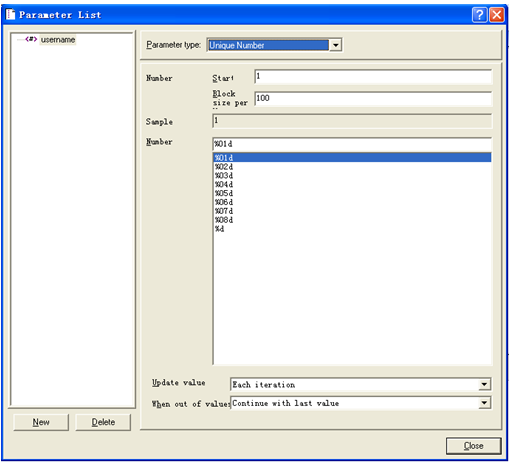Select the username tree item
Screen dimensions: 510x463
click(58, 40)
